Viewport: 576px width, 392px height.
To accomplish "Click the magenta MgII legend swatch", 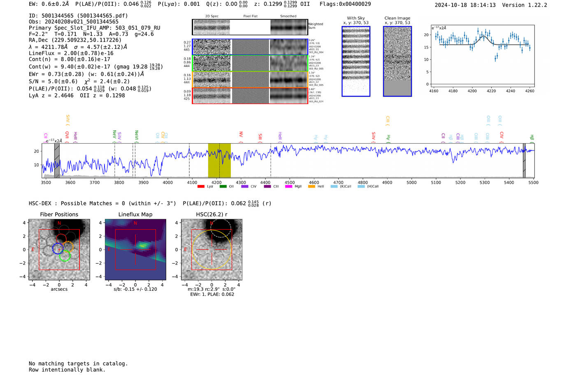I will [x=288, y=187].
